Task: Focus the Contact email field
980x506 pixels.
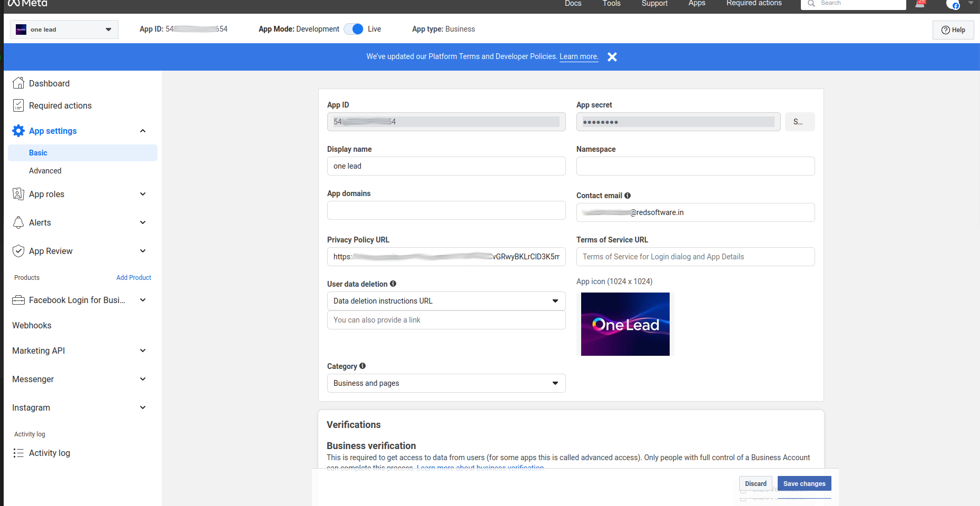Action: (x=695, y=212)
